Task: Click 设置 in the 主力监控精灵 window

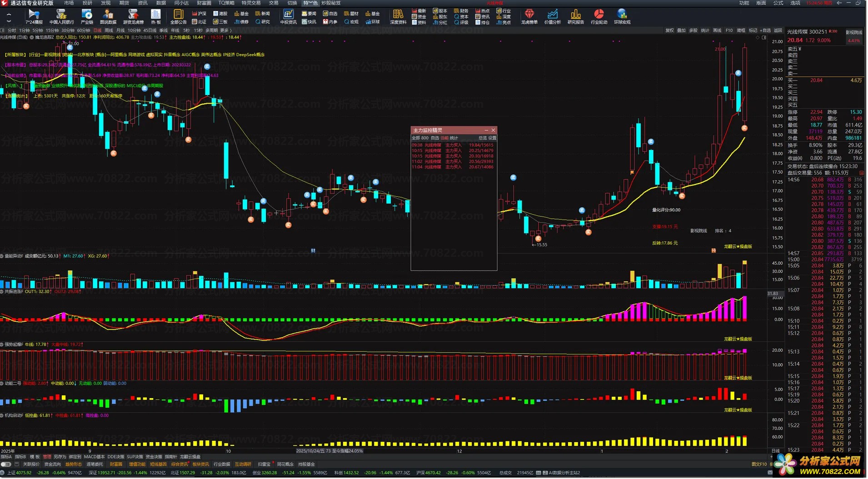Action: [492, 138]
